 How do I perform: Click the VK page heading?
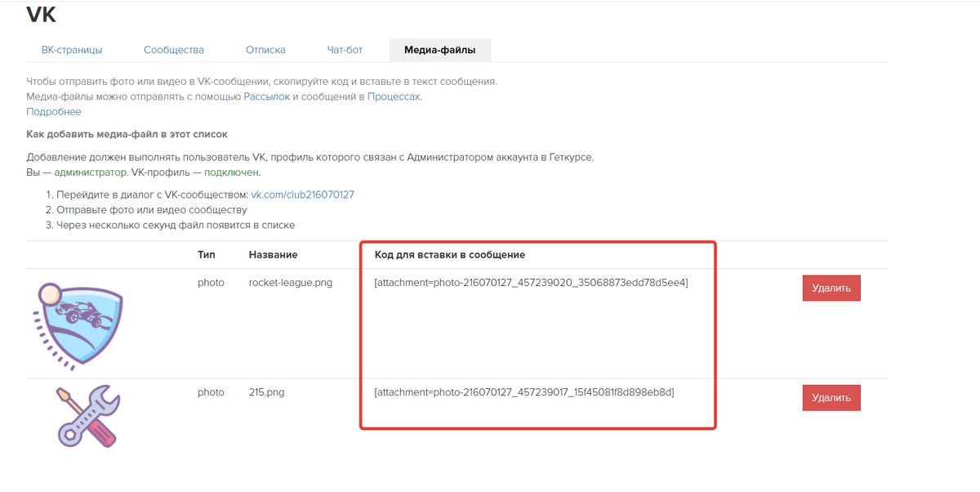41,15
